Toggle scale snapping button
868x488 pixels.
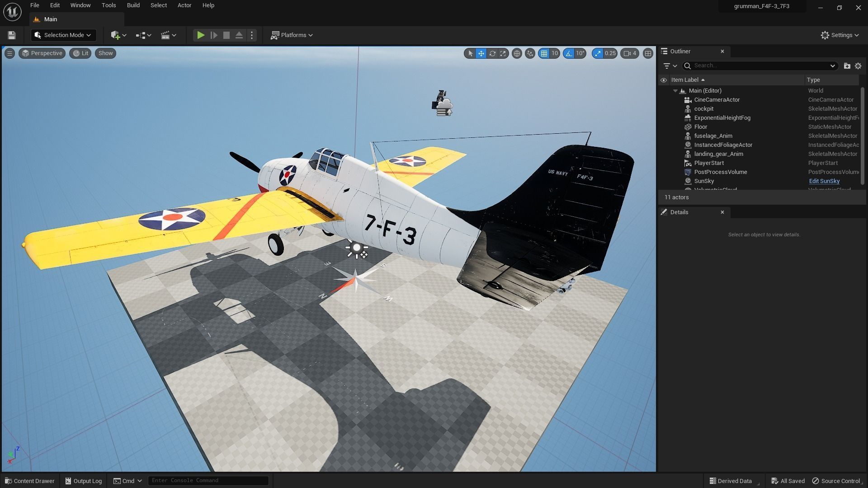pyautogui.click(x=598, y=53)
